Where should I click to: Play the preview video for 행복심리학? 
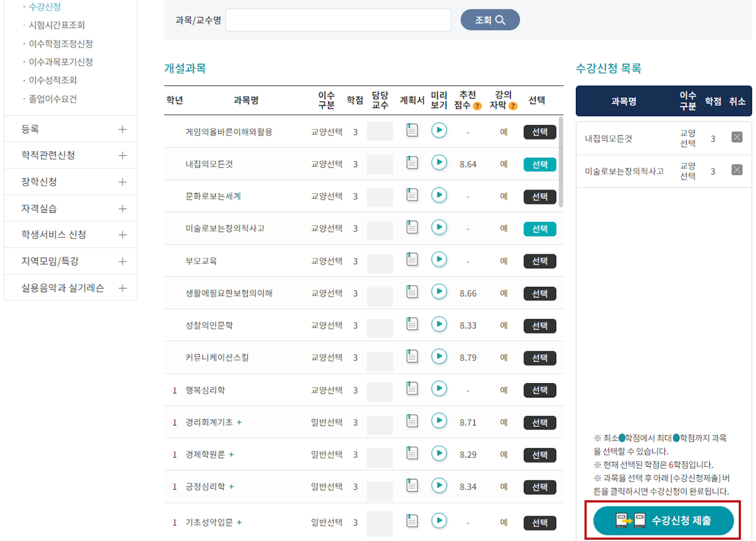(439, 389)
